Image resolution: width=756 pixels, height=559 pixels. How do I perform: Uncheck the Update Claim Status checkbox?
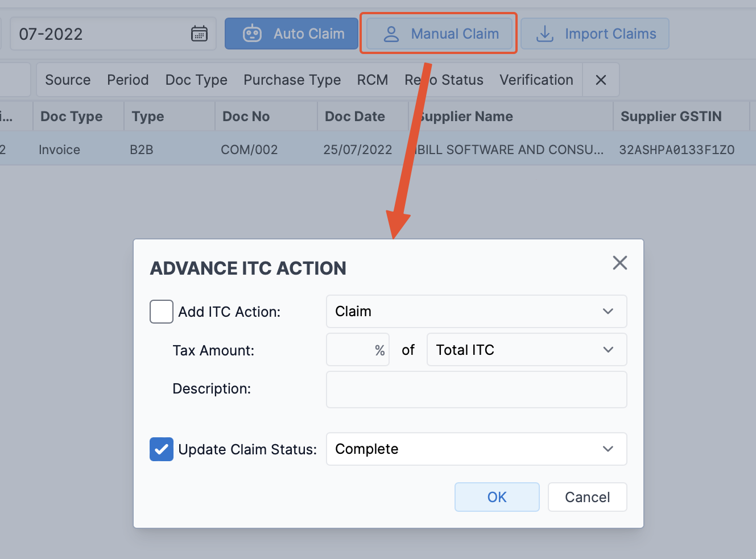pyautogui.click(x=162, y=449)
